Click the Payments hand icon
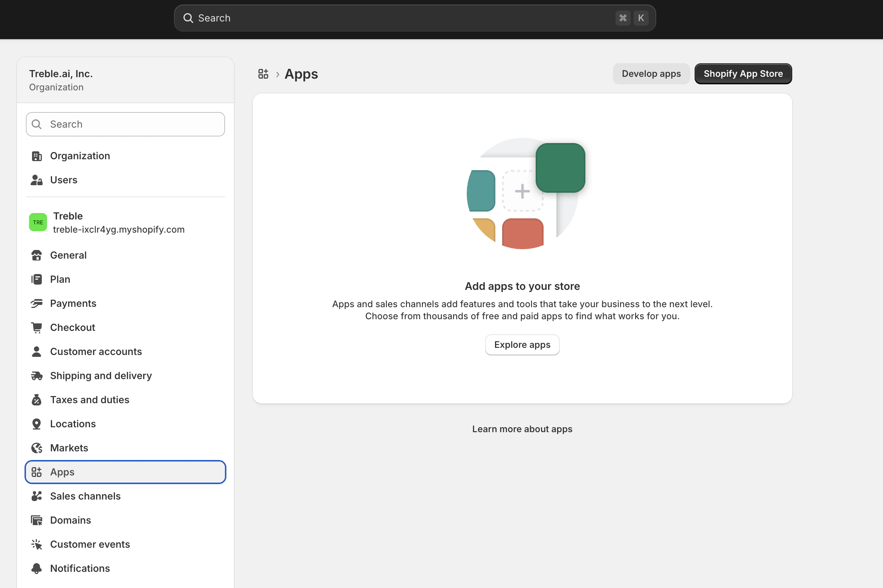The image size is (883, 588). coord(37,303)
